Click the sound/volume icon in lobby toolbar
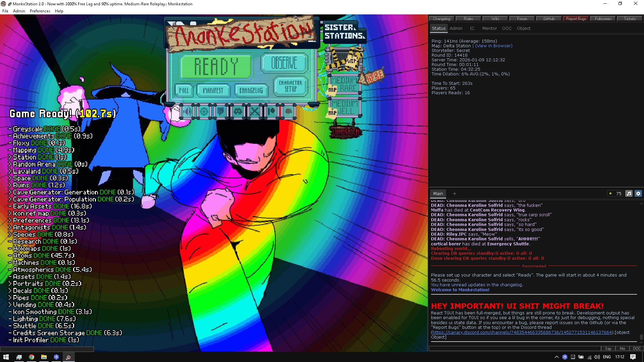 (x=188, y=112)
